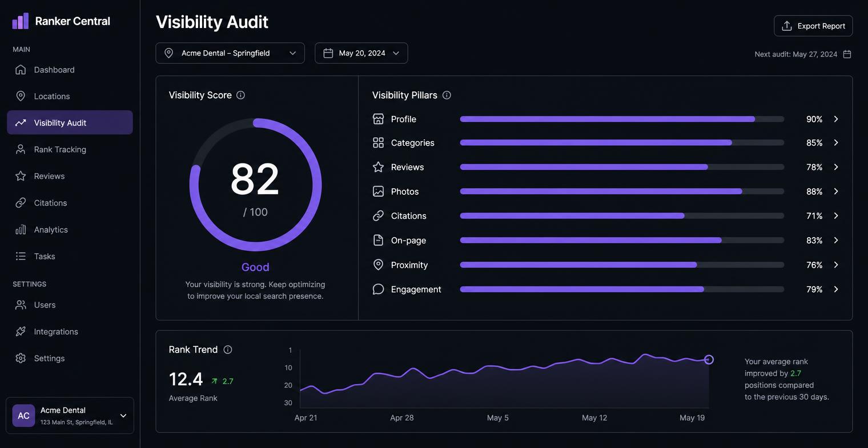868x448 pixels.
Task: Click the 82 visibility score gauge
Action: point(255,185)
